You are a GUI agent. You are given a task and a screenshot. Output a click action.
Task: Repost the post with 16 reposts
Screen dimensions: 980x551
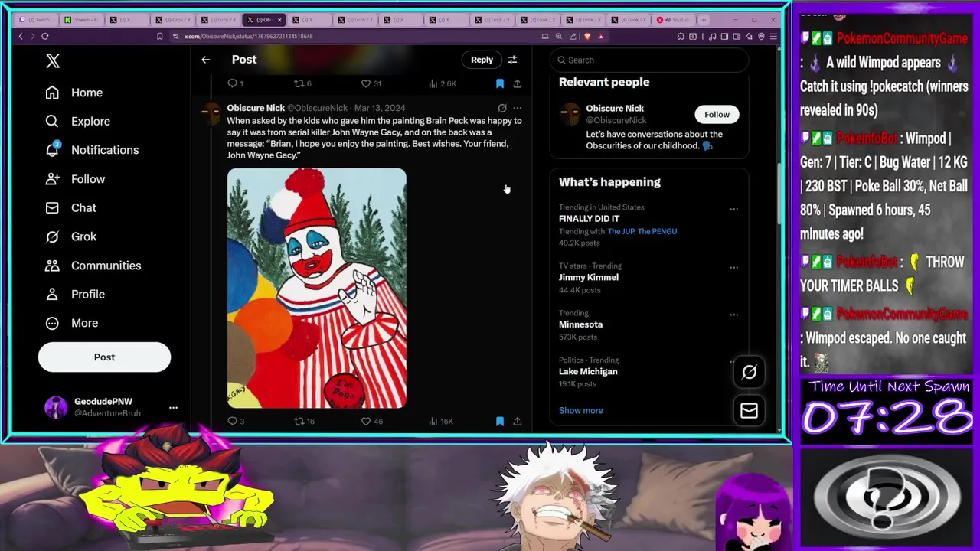[x=305, y=421]
